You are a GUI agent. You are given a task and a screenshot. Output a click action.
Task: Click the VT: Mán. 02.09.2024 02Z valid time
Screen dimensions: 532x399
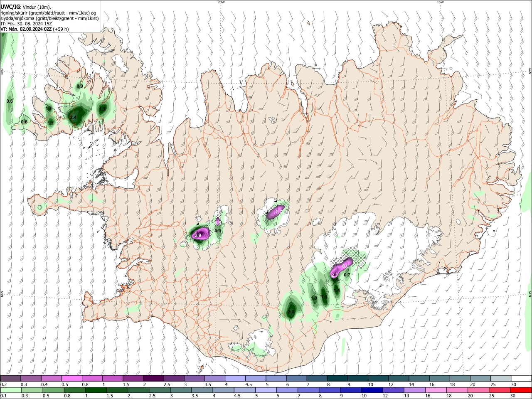[x=34, y=29]
